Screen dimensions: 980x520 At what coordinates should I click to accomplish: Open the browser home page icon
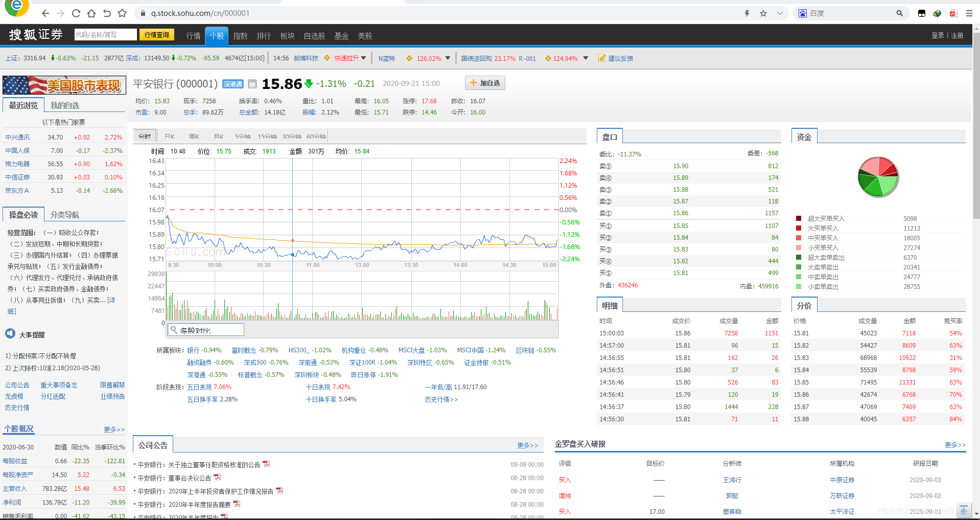coord(91,13)
